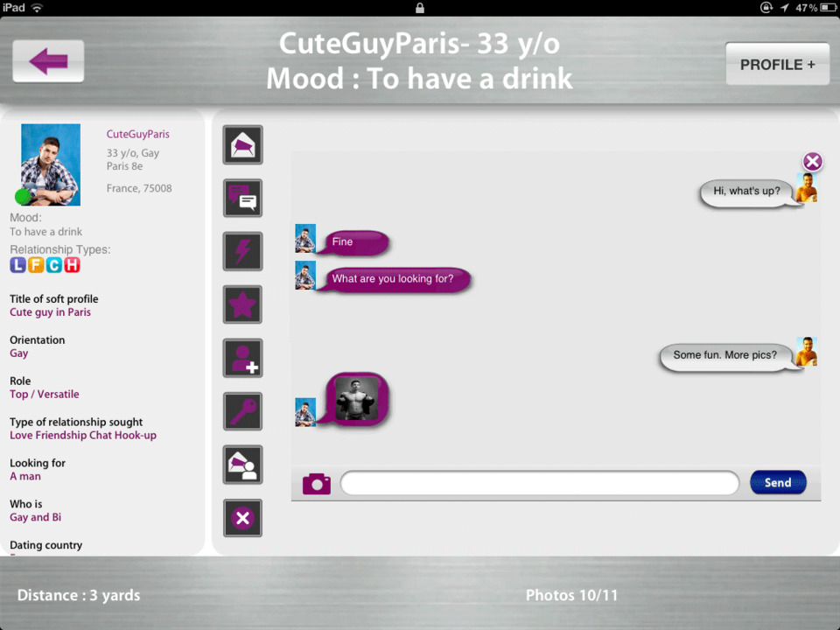
Task: Select the red H relationship badge
Action: point(72,265)
